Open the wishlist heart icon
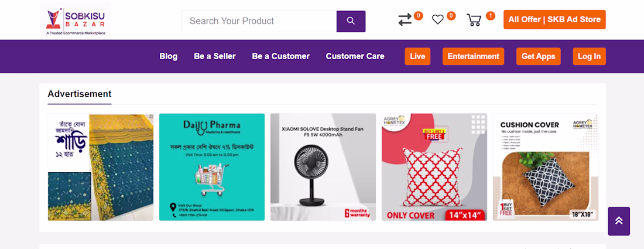This screenshot has width=644, height=249. [x=438, y=20]
